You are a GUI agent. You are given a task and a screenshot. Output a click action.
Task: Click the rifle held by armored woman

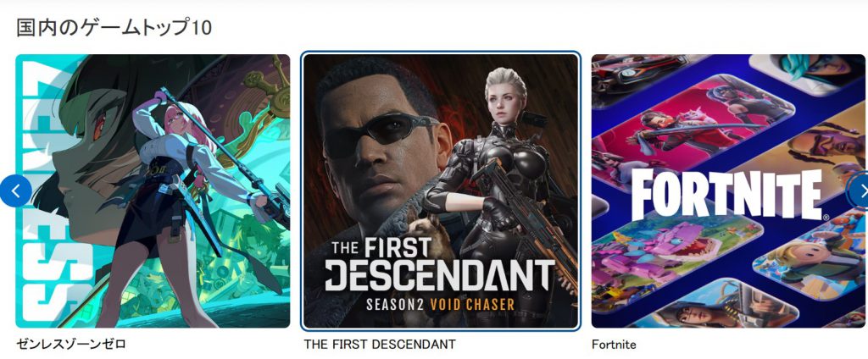point(526,221)
